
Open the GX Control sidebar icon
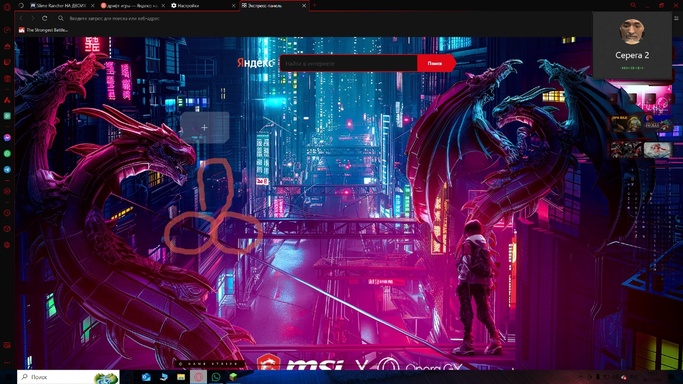tap(7, 30)
